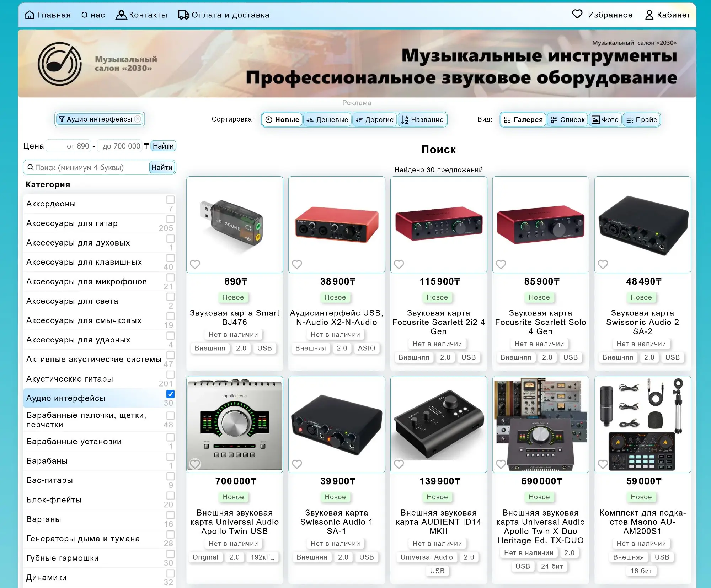The image size is (711, 588).
Task: Check the Аксессуары для клавишных checkbox
Action: (171, 258)
